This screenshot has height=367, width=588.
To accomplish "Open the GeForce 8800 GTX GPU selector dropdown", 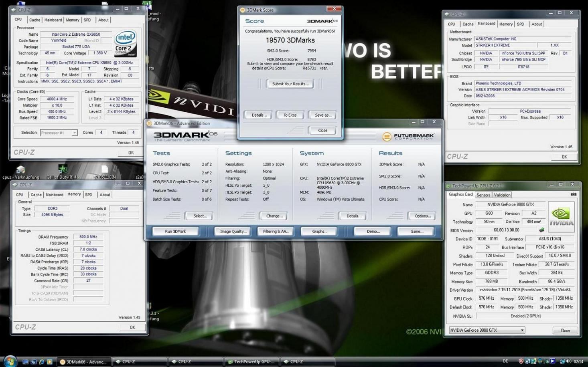I will pos(487,330).
